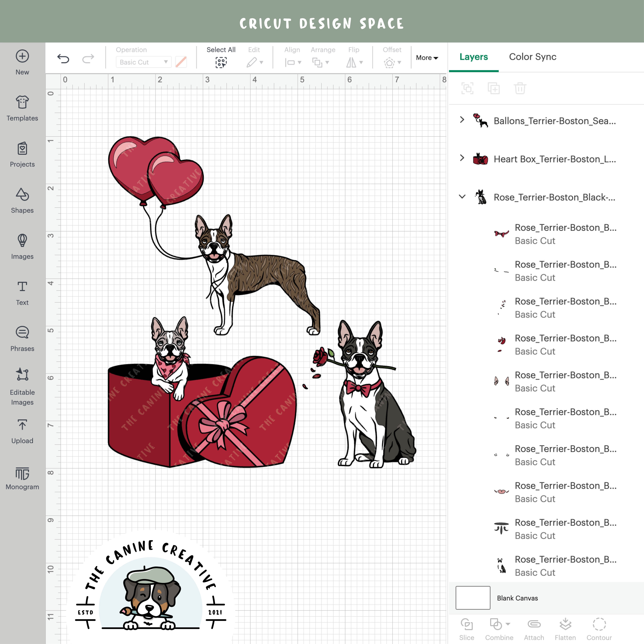Viewport: 644px width, 644px height.
Task: Switch to the Color Sync tab
Action: pyautogui.click(x=532, y=57)
